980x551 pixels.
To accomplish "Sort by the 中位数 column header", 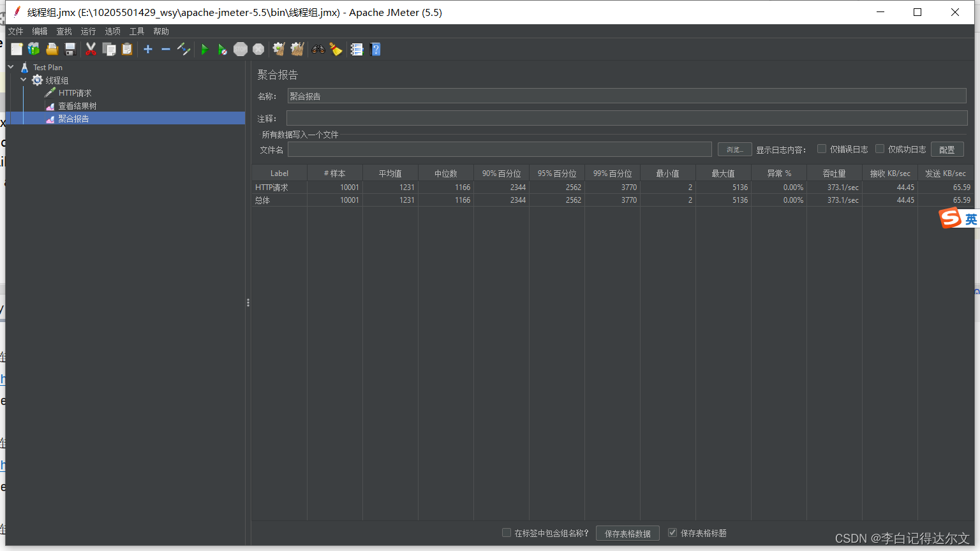I will coord(446,173).
